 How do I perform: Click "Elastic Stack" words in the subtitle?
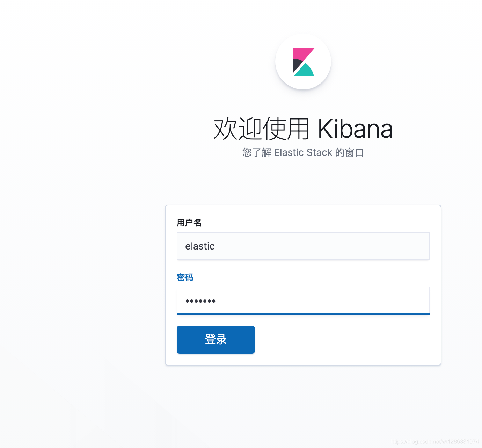click(x=303, y=153)
